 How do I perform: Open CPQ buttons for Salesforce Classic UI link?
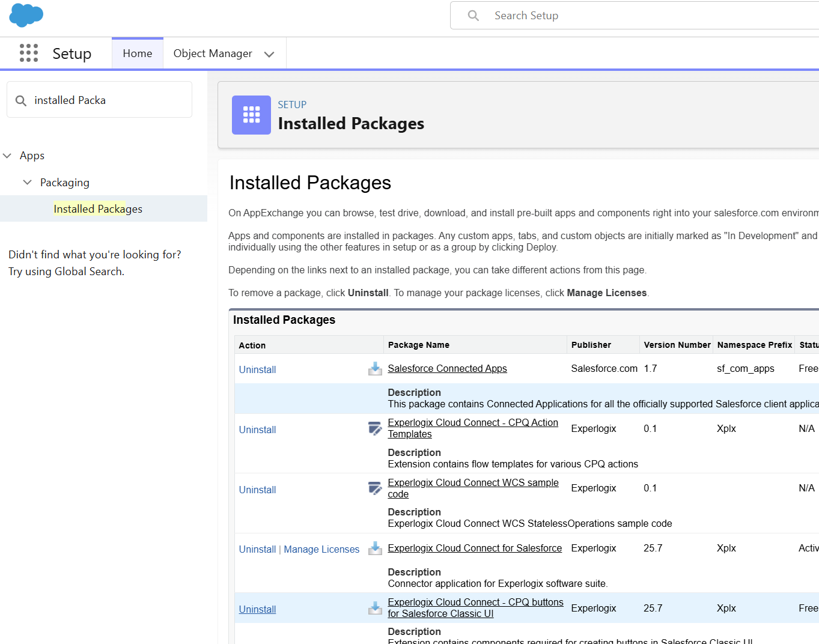point(475,608)
